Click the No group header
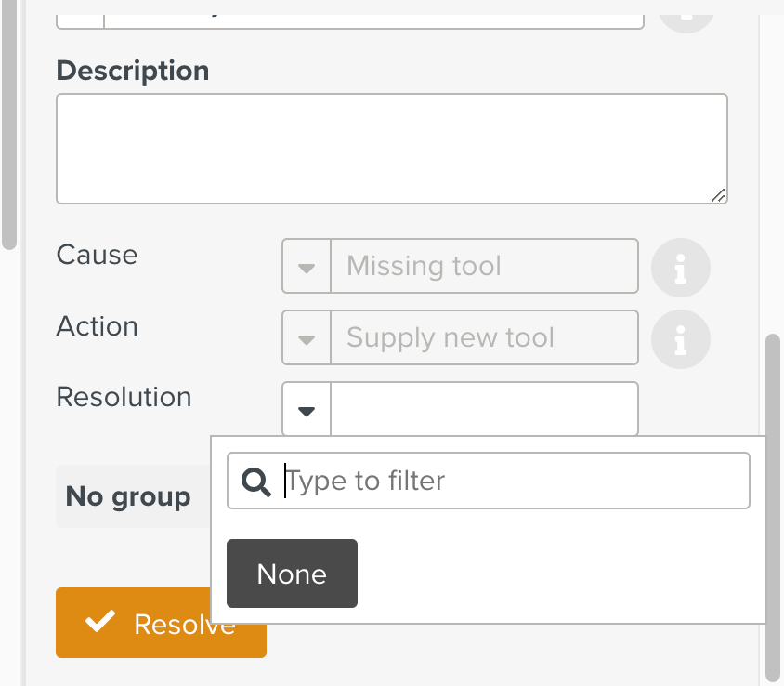784x686 pixels. 128,496
